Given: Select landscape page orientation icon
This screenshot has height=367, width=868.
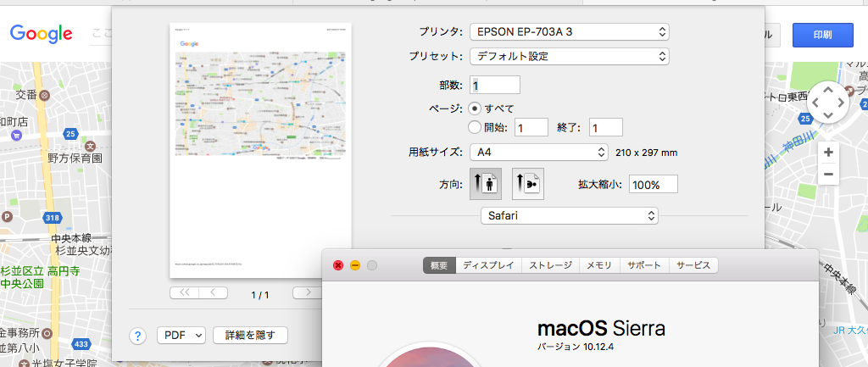Looking at the screenshot, I should tap(528, 183).
